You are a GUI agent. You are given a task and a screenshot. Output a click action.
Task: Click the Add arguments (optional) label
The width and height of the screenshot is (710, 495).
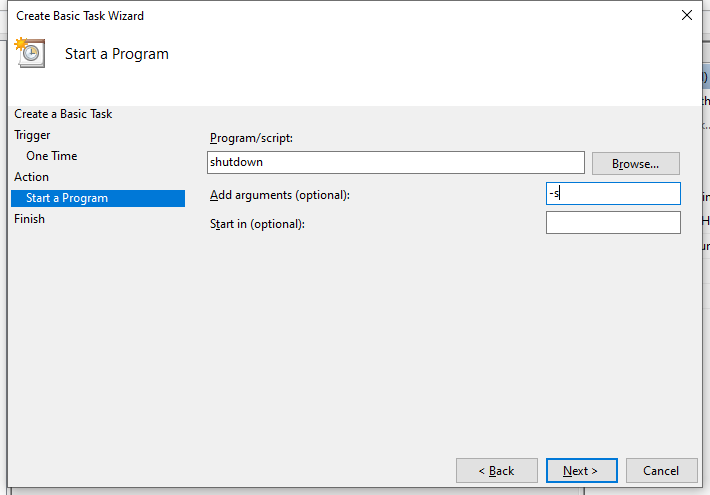click(x=280, y=195)
